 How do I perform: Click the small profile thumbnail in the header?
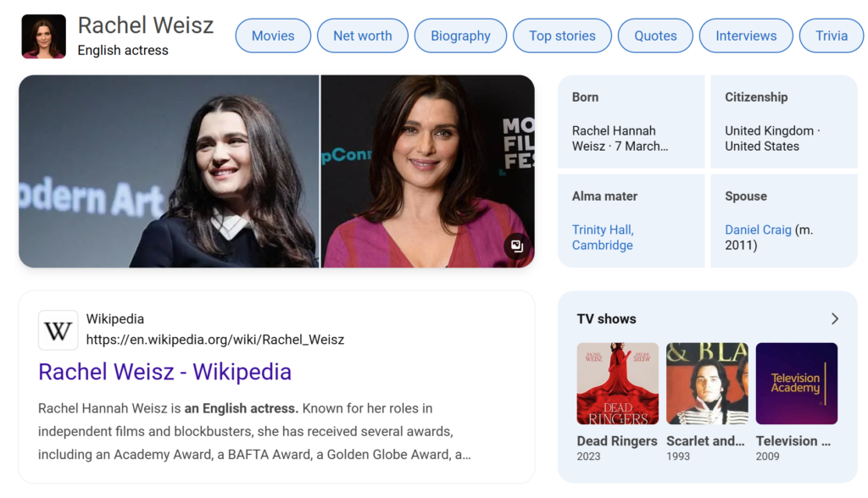pos(43,36)
